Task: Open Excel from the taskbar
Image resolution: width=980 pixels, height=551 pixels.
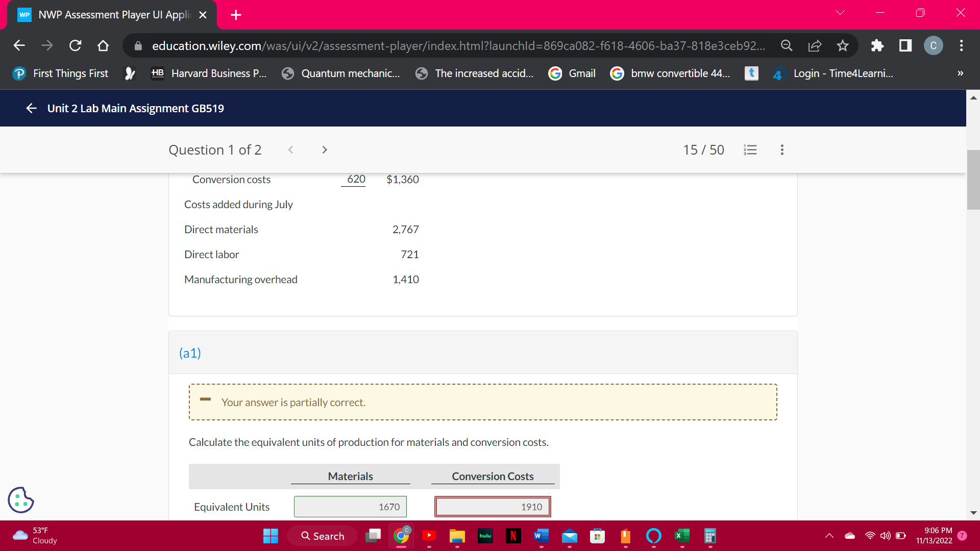Action: [681, 536]
